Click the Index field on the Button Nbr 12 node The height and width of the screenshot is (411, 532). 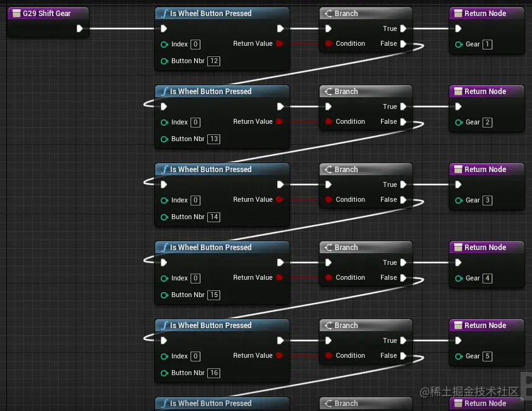coord(195,45)
